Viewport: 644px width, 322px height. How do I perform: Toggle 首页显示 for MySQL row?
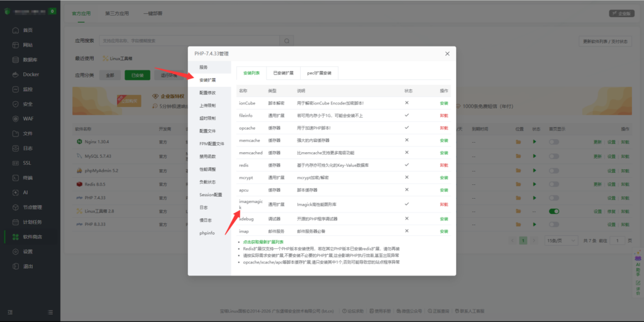tap(553, 156)
